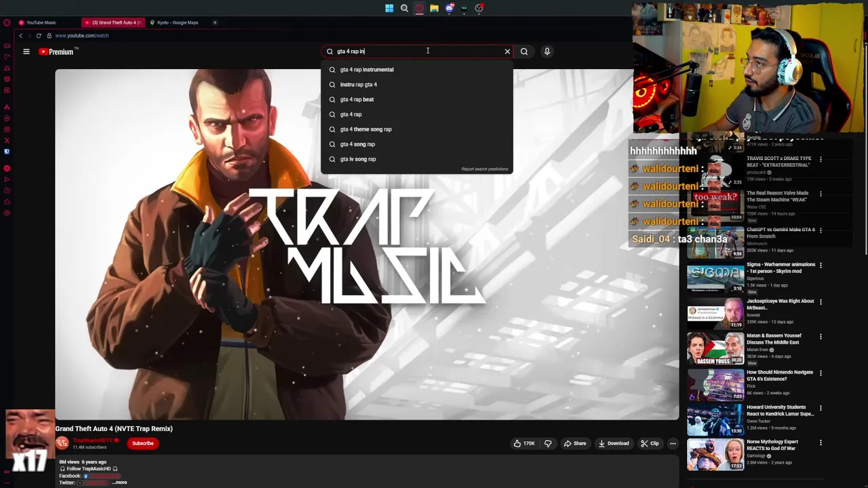Like the video showing 170K likes
Viewport: 868px width, 488px height.
(x=524, y=443)
